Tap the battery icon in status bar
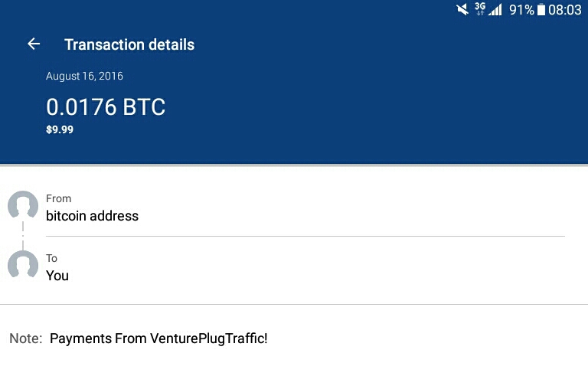Screen dimensions: 588x376 pos(541,10)
